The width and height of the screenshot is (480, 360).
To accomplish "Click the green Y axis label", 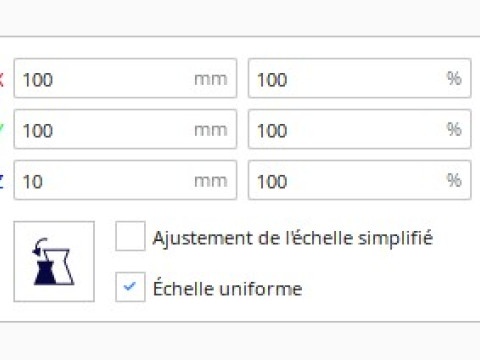I will click(1, 130).
